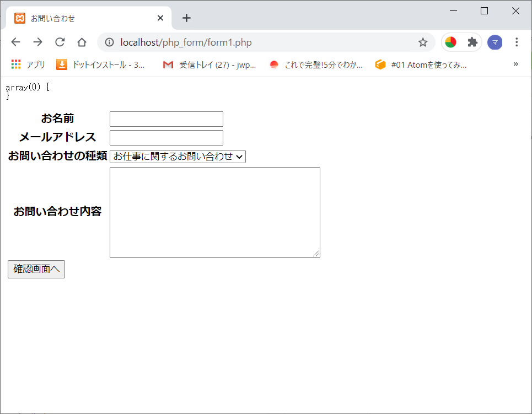Open the お問い合わせの種類 dropdown
The width and height of the screenshot is (532, 414).
tap(178, 157)
